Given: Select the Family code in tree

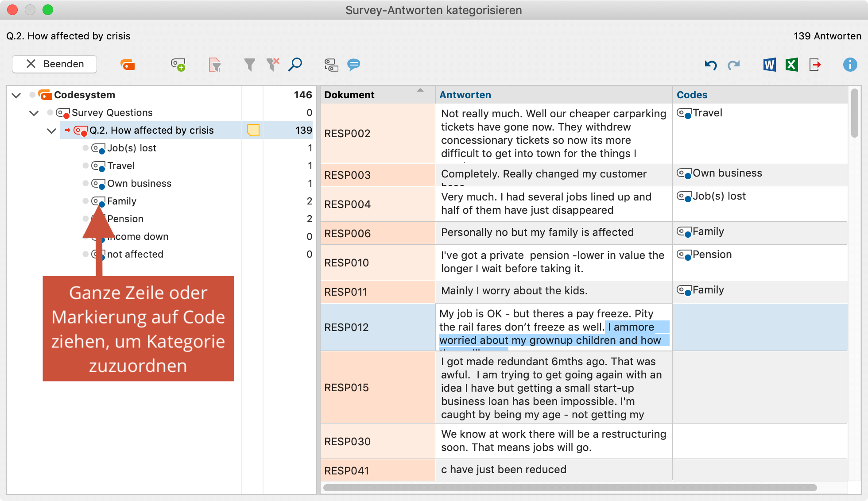Looking at the screenshot, I should tap(122, 201).
